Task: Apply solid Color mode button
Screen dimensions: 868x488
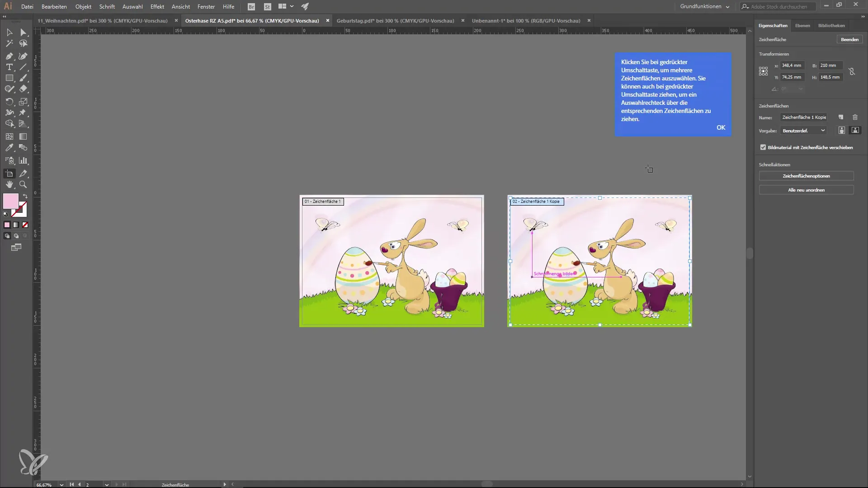Action: pyautogui.click(x=7, y=225)
